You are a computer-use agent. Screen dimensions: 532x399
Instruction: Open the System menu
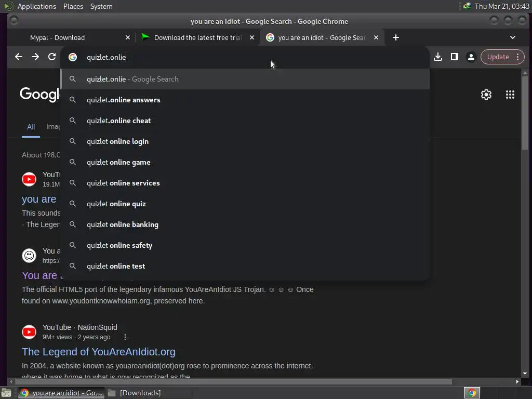101,6
